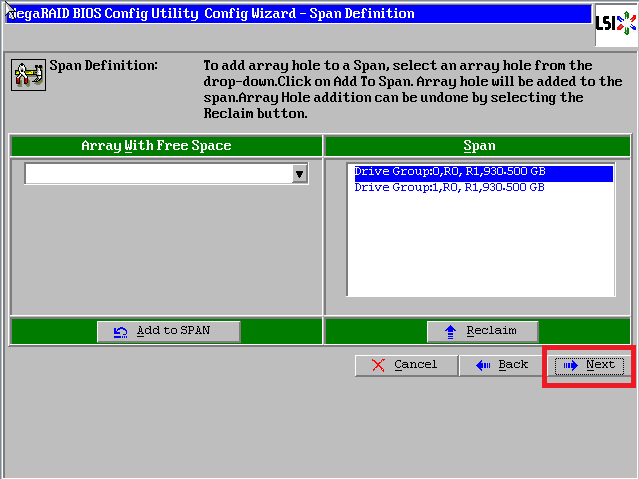The image size is (639, 479).
Task: Click the Array With Free Space header
Action: [156, 146]
